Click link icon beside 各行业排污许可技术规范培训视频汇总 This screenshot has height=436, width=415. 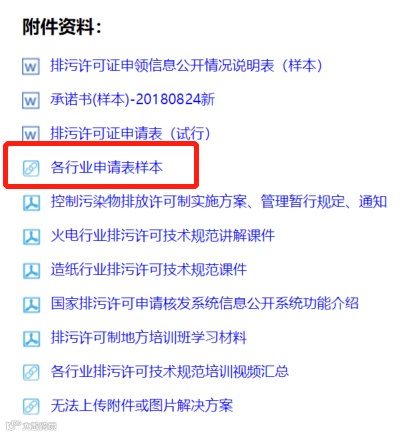coord(31,372)
